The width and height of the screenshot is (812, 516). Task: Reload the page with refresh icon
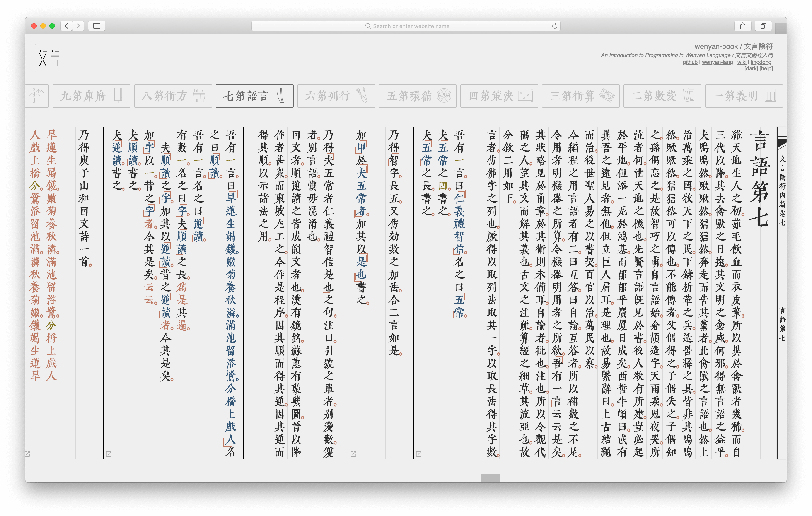tap(554, 26)
